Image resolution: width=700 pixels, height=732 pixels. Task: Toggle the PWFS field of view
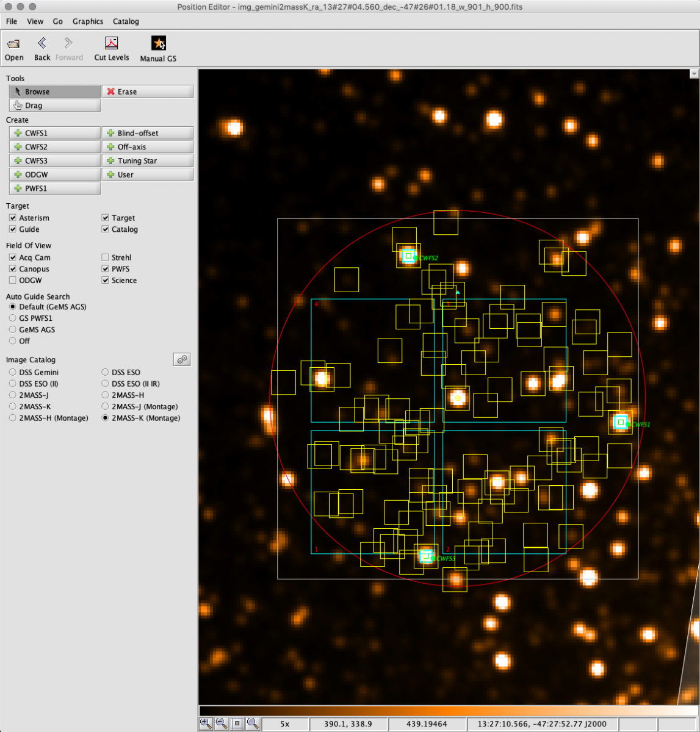(x=106, y=269)
